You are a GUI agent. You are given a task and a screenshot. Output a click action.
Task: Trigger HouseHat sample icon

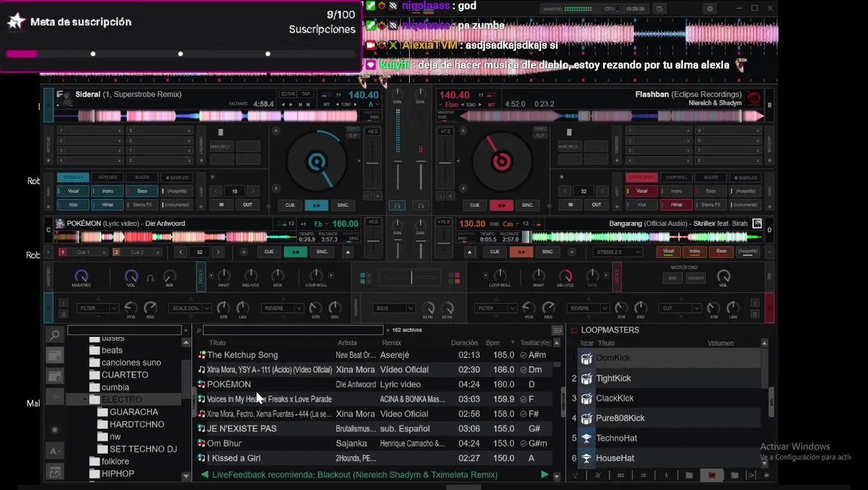coord(586,458)
